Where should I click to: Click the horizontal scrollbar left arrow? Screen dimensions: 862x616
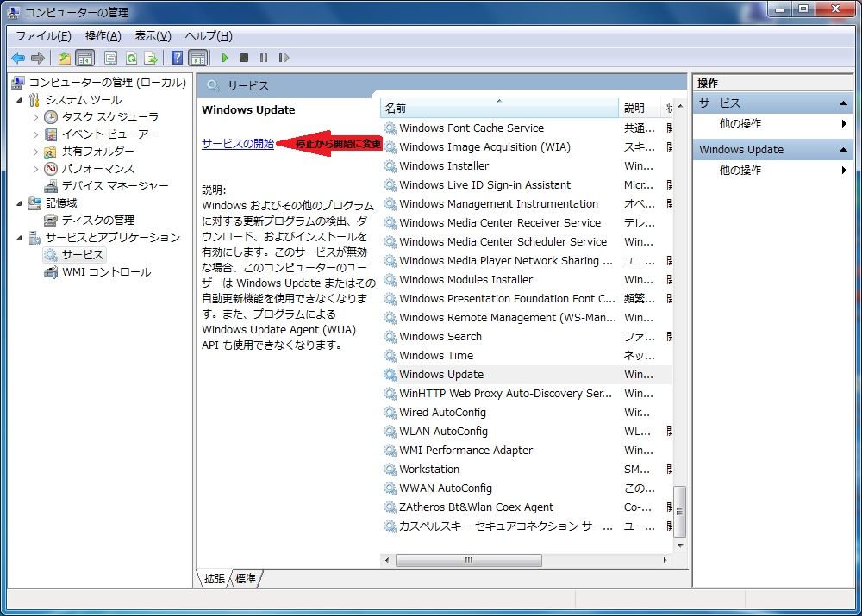click(x=387, y=561)
